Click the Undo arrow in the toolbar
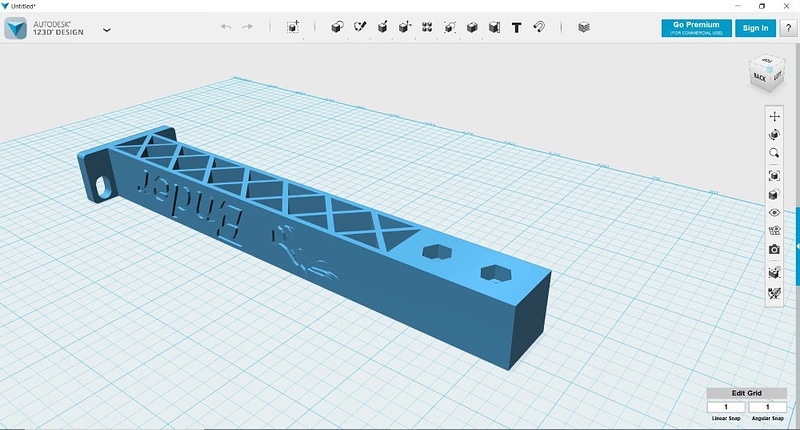Viewport: 800px width, 430px height. point(226,27)
